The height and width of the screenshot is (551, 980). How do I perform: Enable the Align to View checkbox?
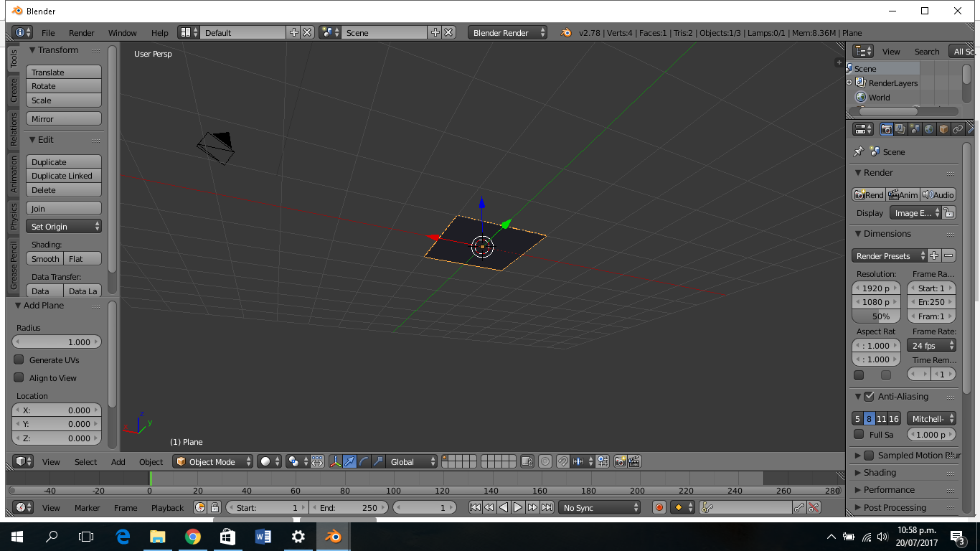pos(19,378)
